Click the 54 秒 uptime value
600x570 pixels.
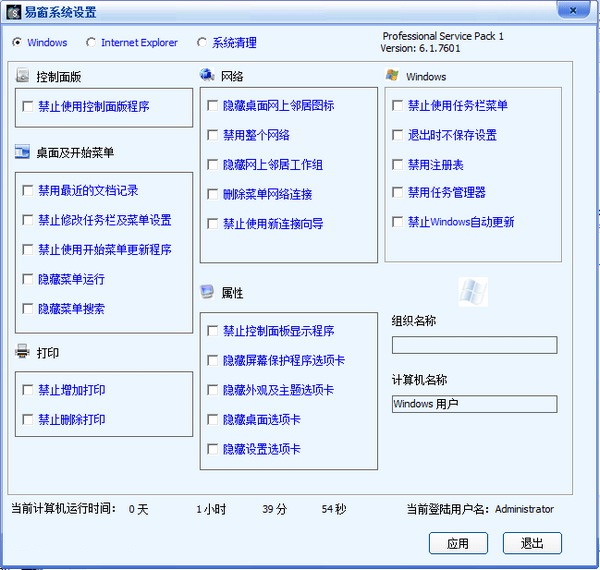334,509
